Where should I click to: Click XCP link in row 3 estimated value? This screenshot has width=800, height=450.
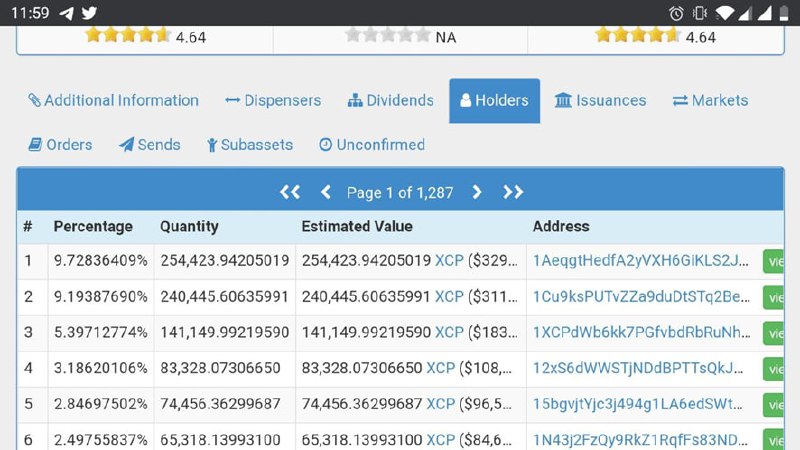(x=449, y=332)
